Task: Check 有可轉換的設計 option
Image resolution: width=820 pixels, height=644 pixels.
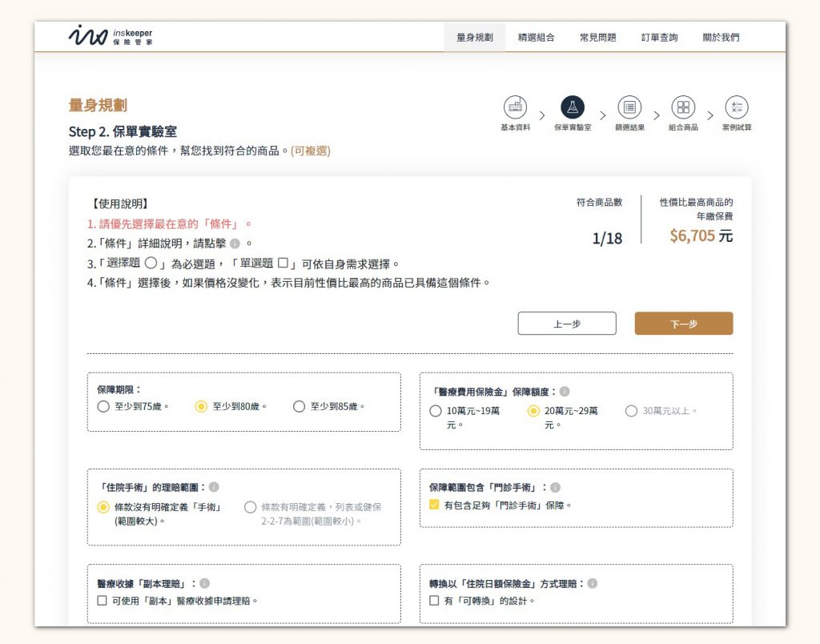Action: (x=433, y=601)
